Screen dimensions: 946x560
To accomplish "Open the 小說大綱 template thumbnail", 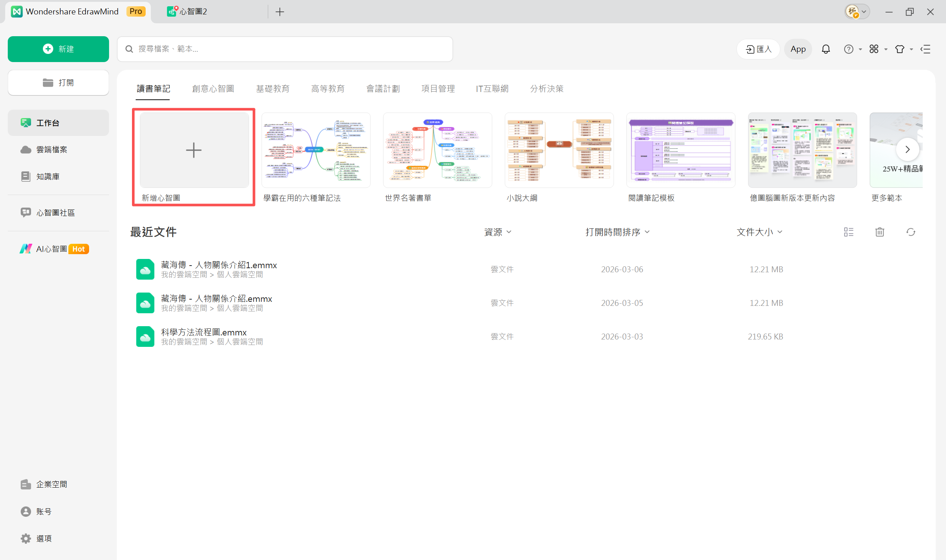I will [559, 150].
